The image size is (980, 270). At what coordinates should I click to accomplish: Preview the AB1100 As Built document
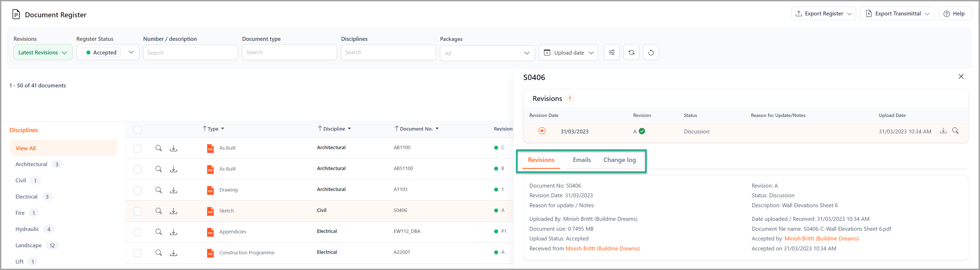click(x=159, y=148)
